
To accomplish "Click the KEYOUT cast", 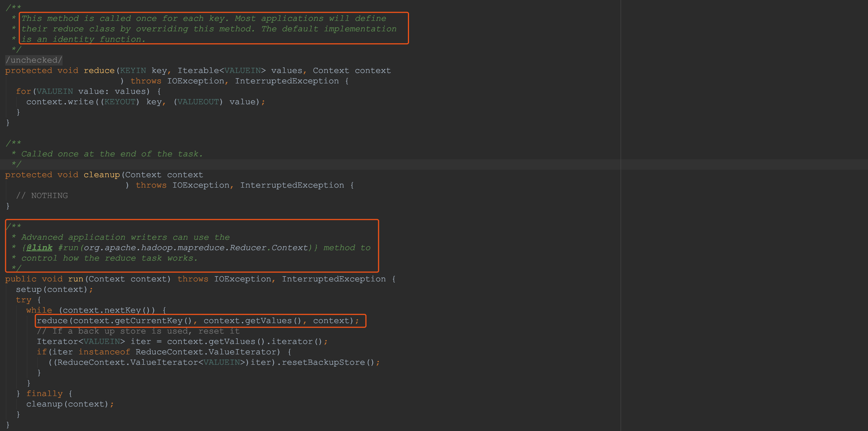I will pyautogui.click(x=120, y=102).
